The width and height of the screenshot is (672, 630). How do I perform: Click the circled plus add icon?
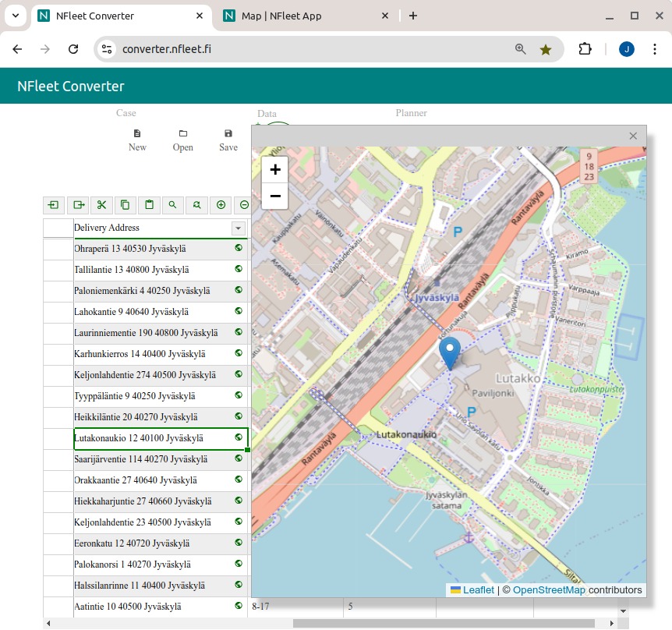pos(221,205)
